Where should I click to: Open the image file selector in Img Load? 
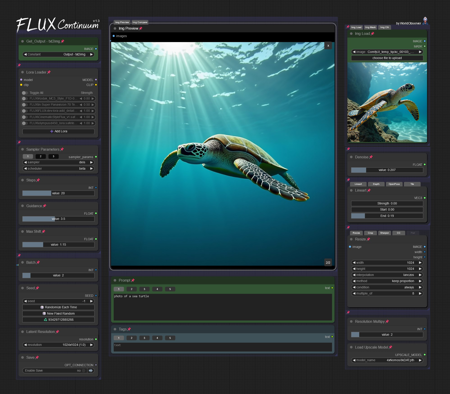pos(387,52)
